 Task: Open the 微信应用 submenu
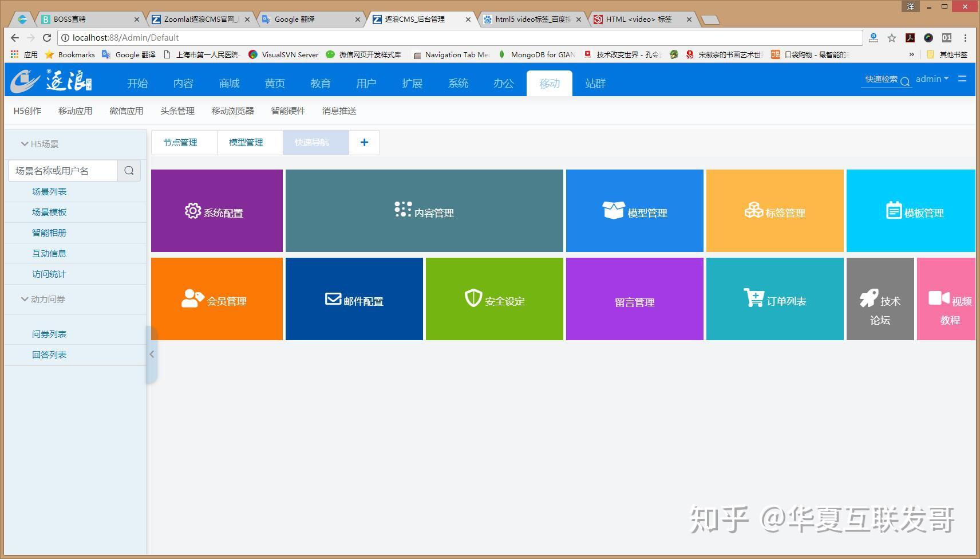point(127,111)
